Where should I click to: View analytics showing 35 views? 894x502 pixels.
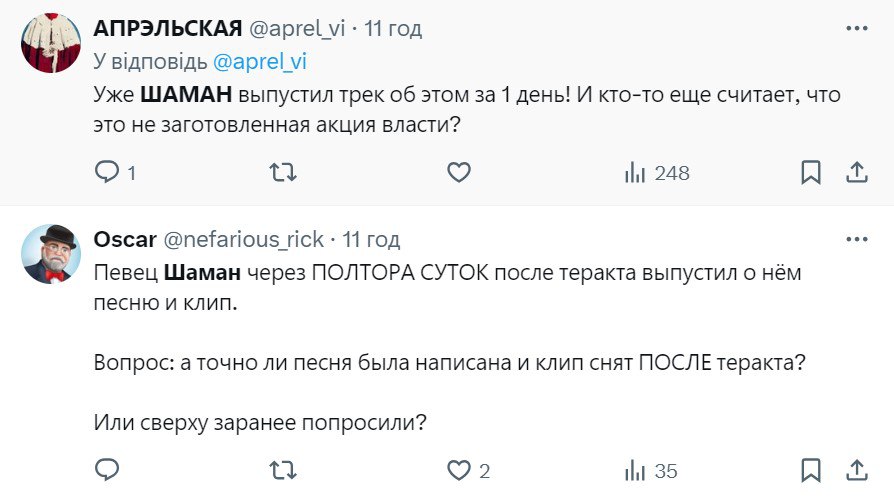click(x=651, y=470)
